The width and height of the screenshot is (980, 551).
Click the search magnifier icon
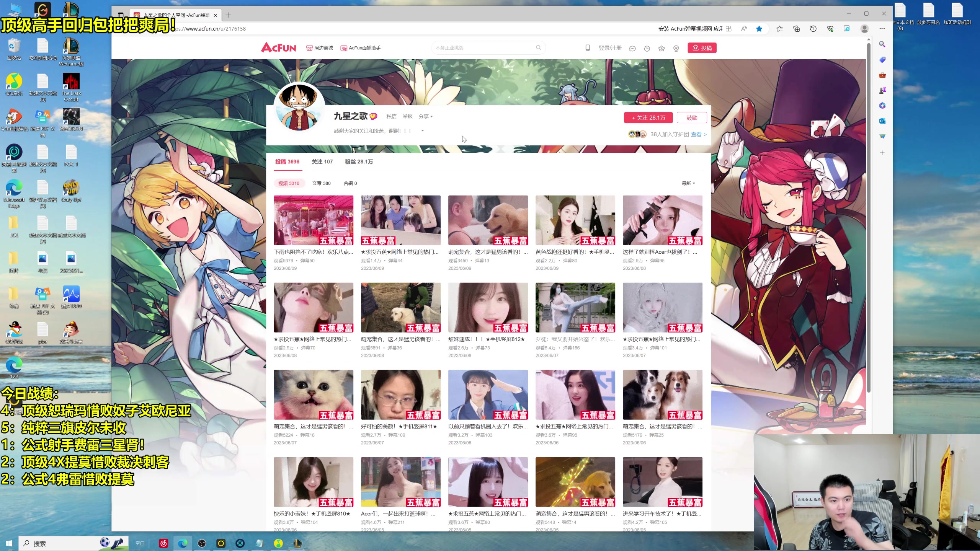coord(538,48)
